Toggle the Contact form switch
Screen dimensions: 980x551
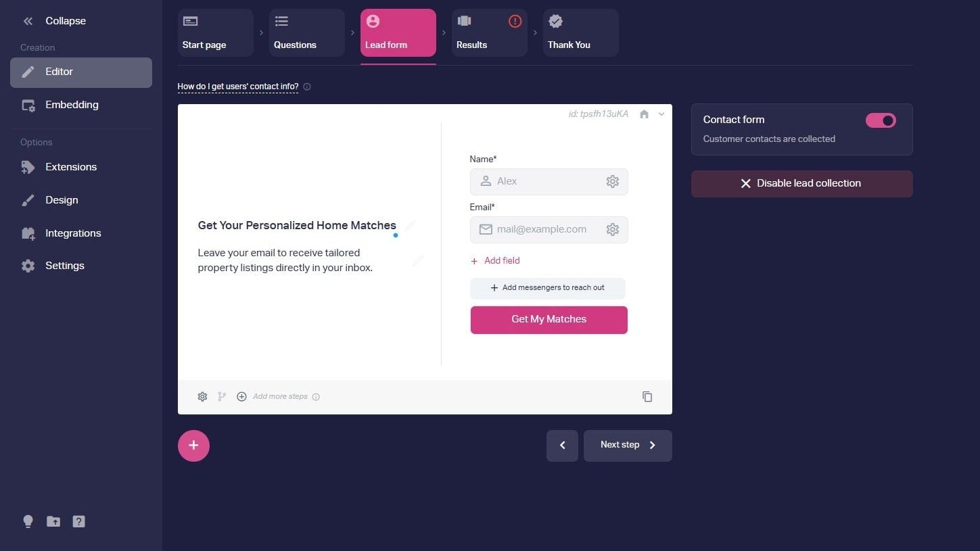coord(881,120)
